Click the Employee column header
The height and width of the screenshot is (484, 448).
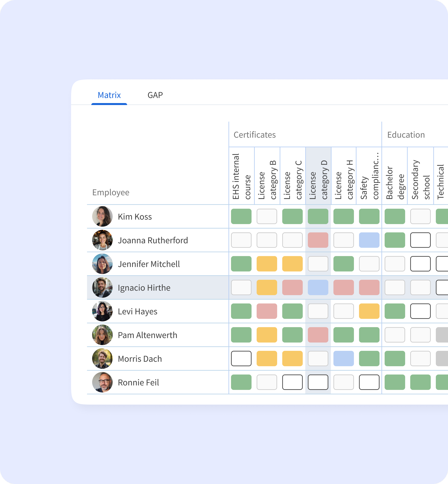110,192
